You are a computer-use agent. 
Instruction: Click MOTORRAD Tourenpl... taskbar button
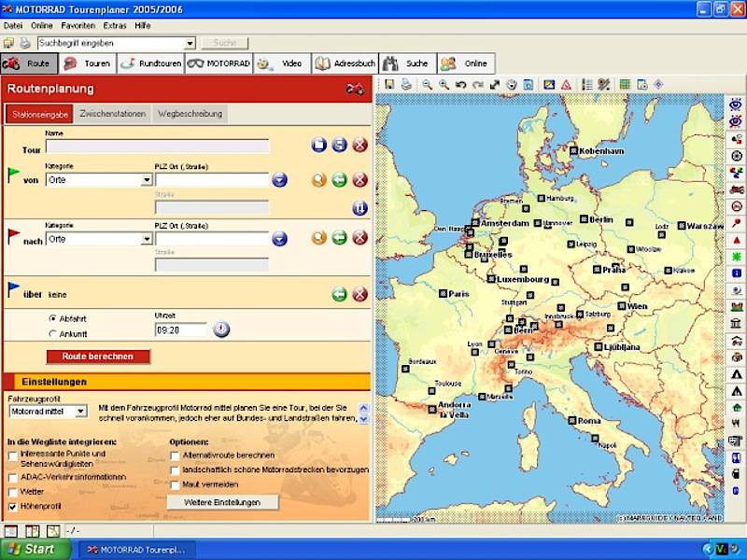[x=136, y=550]
